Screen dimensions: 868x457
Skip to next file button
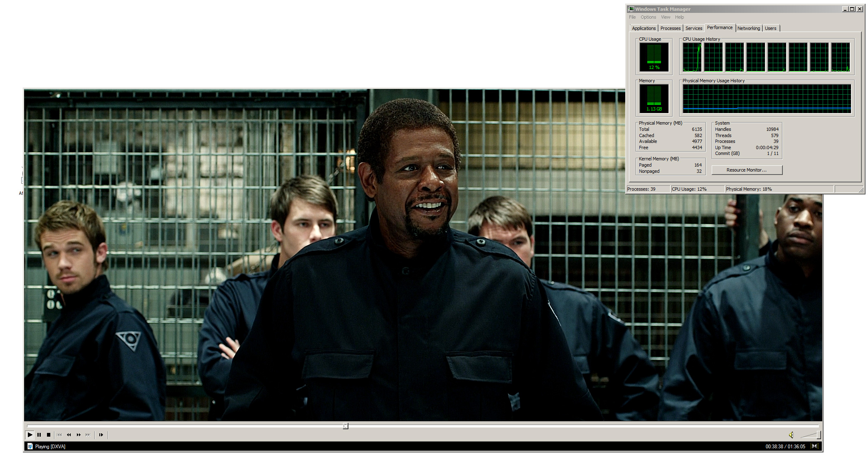click(x=88, y=435)
